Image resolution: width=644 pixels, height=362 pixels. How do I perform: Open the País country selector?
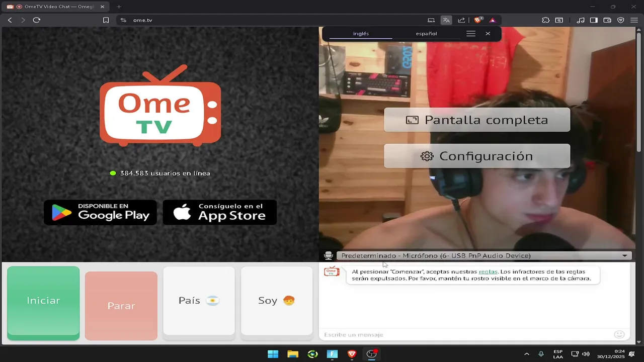pyautogui.click(x=199, y=301)
